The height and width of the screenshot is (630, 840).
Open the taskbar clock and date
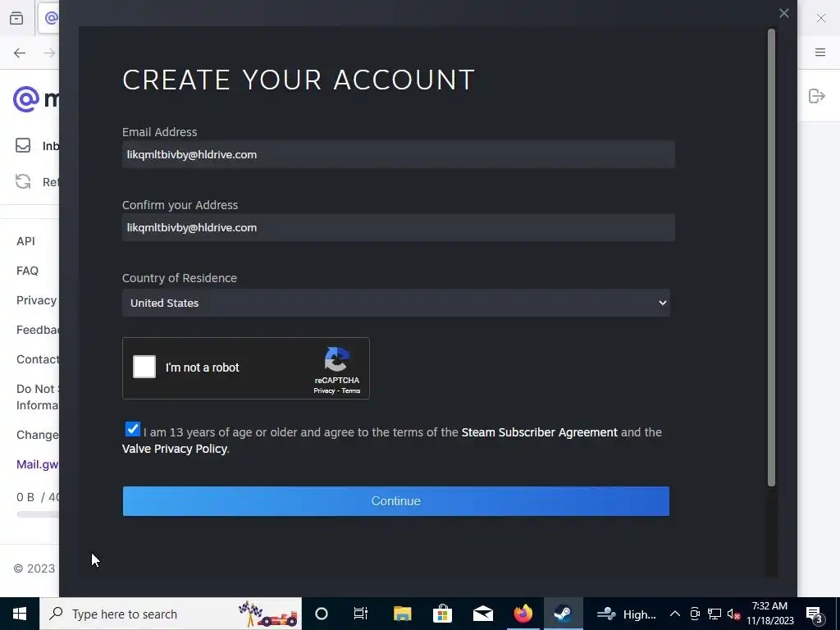click(769, 614)
